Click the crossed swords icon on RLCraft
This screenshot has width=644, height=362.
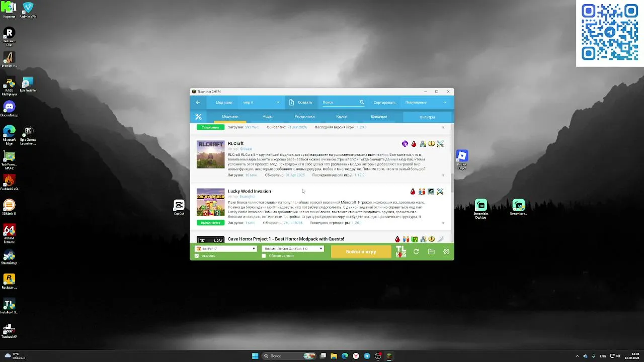point(440,144)
